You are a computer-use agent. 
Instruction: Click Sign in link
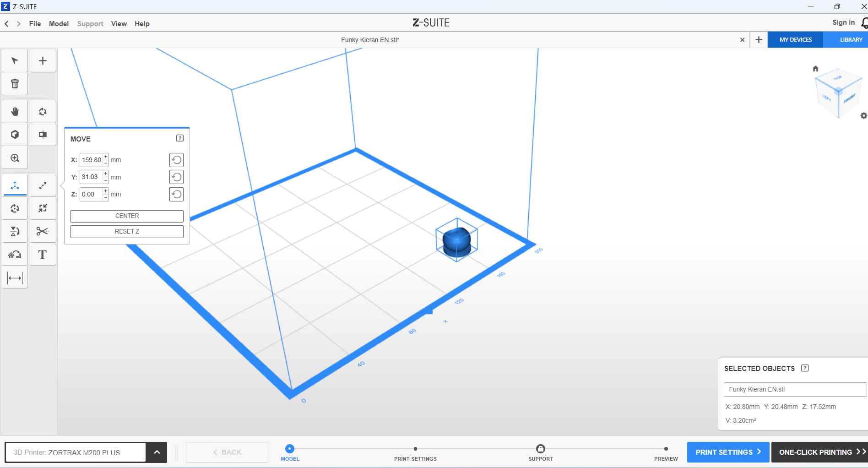tap(843, 22)
